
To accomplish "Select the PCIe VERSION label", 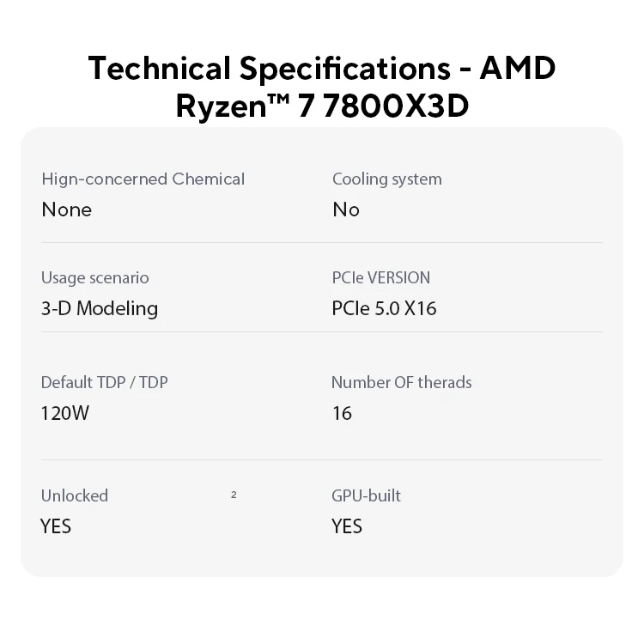I will coord(380,278).
